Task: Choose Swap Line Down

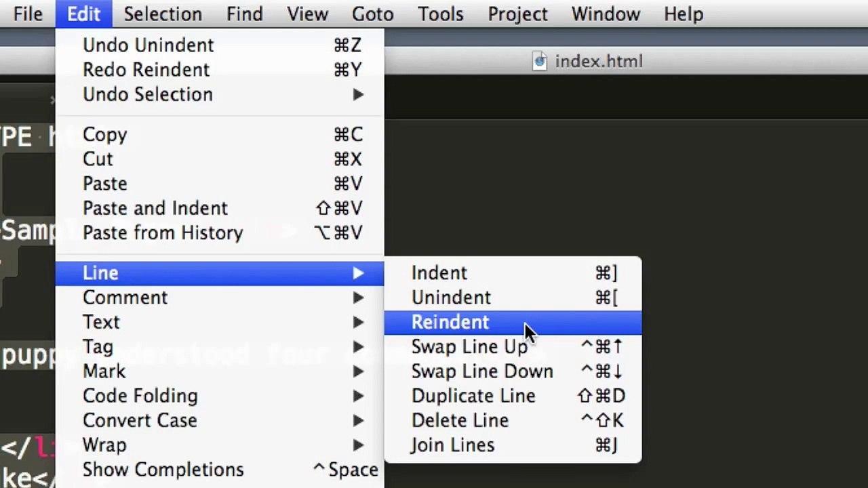Action: pos(513,371)
